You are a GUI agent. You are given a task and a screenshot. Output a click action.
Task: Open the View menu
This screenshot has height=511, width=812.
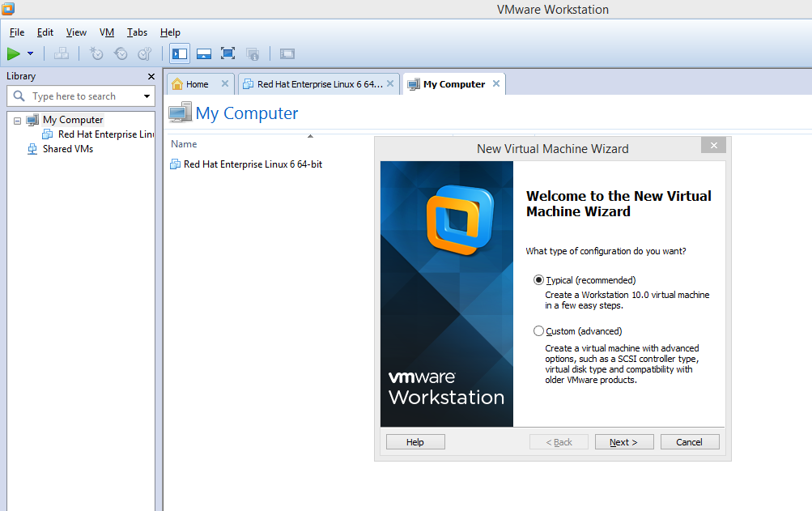click(x=76, y=32)
